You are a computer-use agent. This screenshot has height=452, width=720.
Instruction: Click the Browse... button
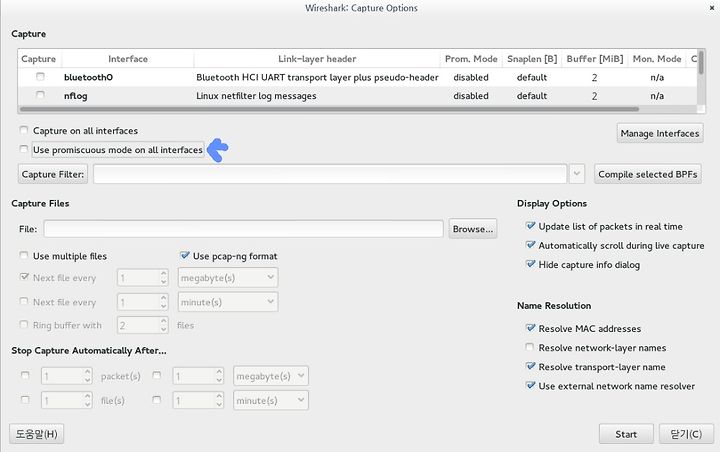click(473, 229)
